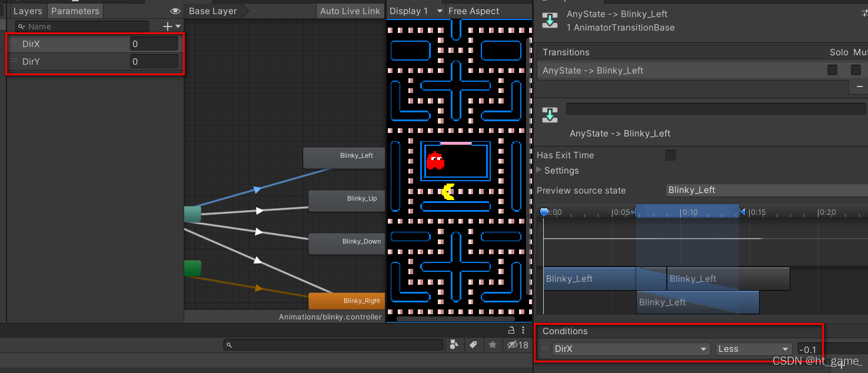Expand the Settings foldout
This screenshot has height=373, width=868.
click(x=539, y=170)
